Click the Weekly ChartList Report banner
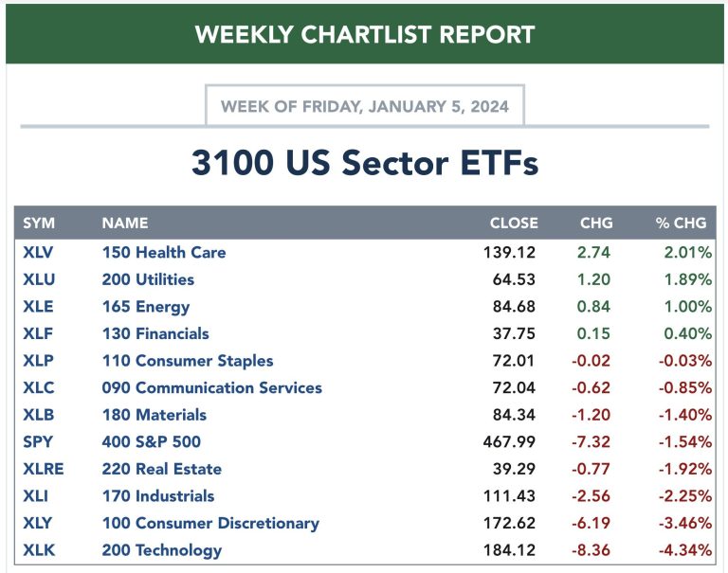The width and height of the screenshot is (728, 573). point(364,35)
